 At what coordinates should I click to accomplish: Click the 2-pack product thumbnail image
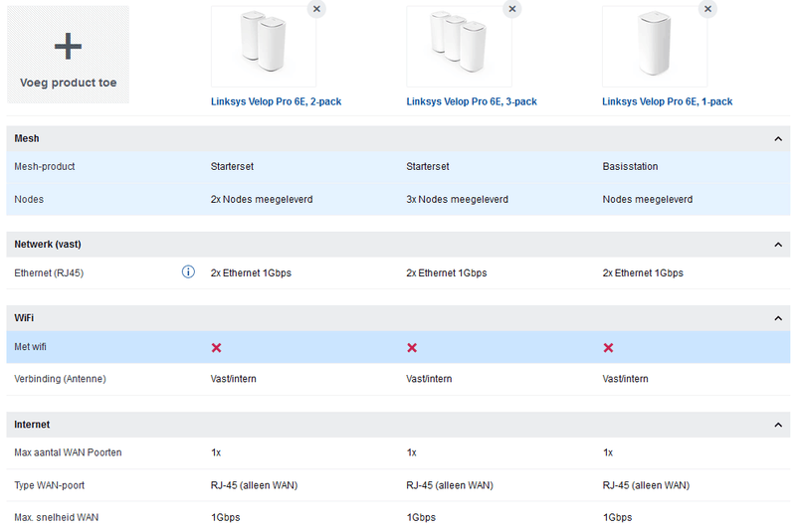(x=264, y=46)
